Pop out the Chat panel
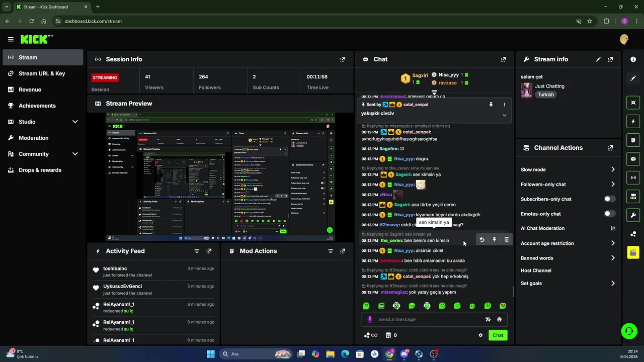The height and width of the screenshot is (362, 644). (x=503, y=59)
